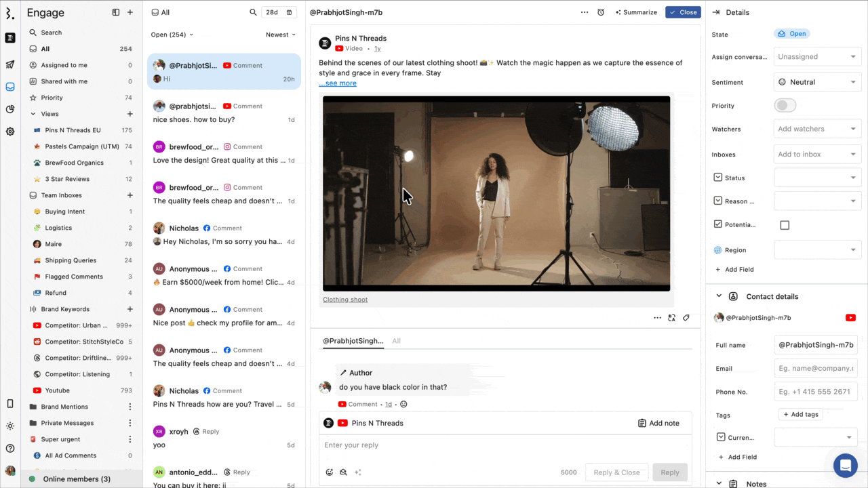Click the support chat bubble icon
This screenshot has height=488, width=868.
click(845, 466)
